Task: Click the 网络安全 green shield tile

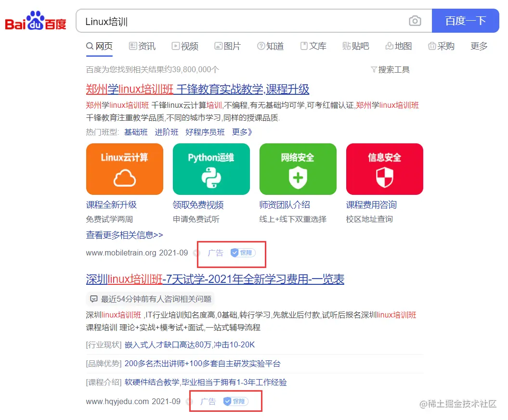Action: [298, 169]
